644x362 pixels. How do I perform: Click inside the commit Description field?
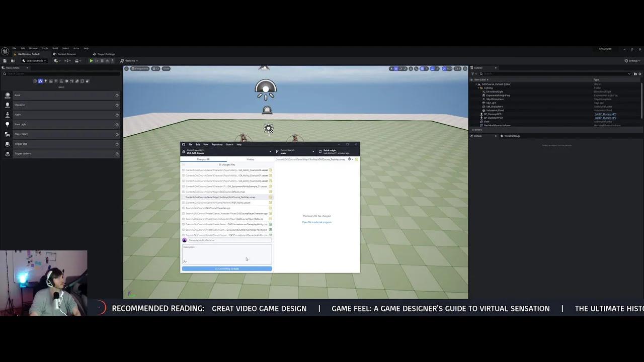pyautogui.click(x=226, y=254)
